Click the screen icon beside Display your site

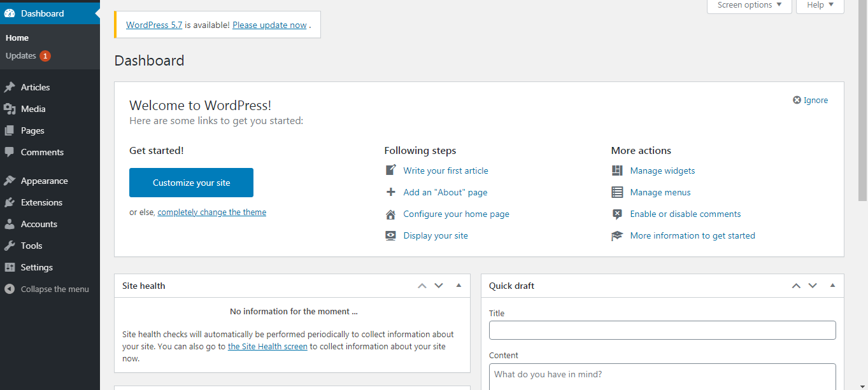[391, 235]
